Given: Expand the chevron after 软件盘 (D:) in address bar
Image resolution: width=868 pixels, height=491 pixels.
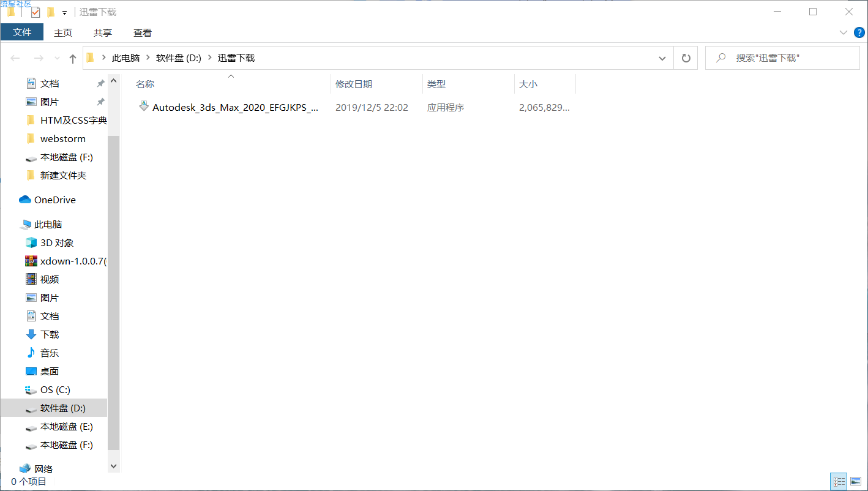Looking at the screenshot, I should 209,58.
